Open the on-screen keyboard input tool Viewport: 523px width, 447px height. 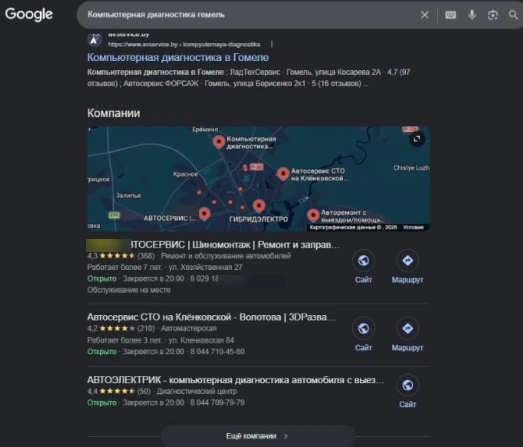pyautogui.click(x=450, y=15)
